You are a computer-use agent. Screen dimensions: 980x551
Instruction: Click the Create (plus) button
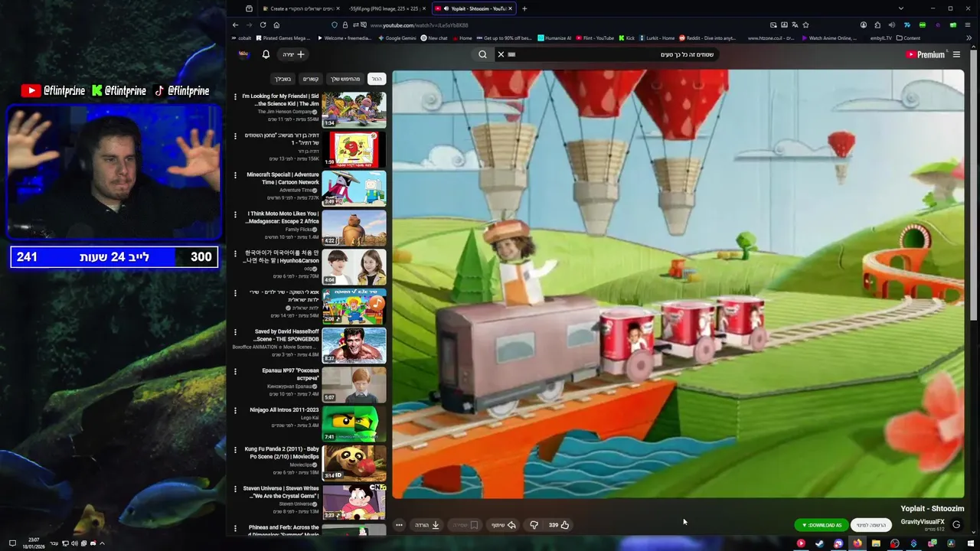click(x=294, y=54)
